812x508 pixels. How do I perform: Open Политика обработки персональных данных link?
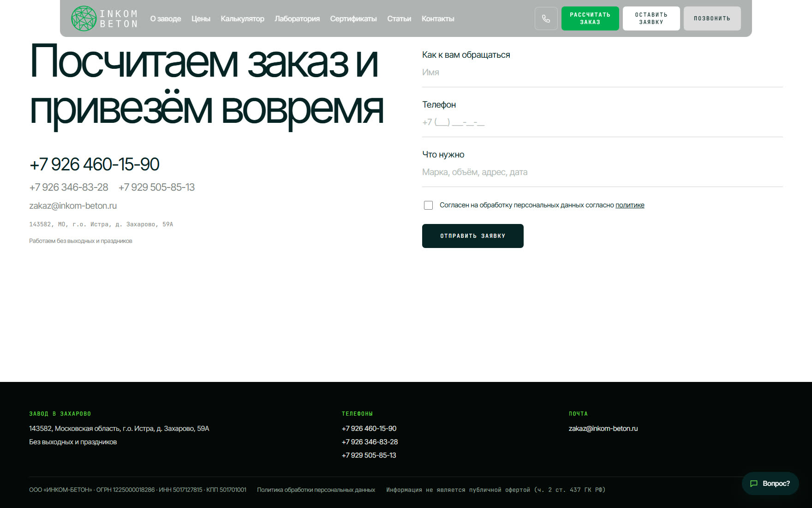click(316, 490)
